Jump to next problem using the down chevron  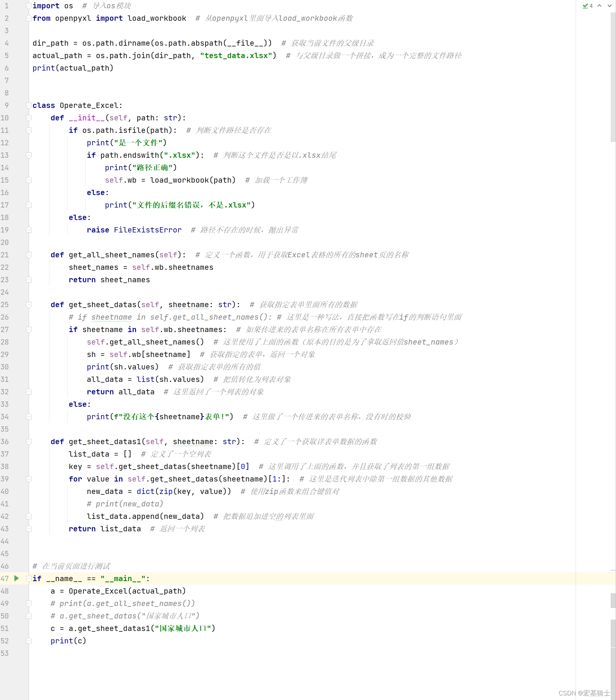click(610, 6)
